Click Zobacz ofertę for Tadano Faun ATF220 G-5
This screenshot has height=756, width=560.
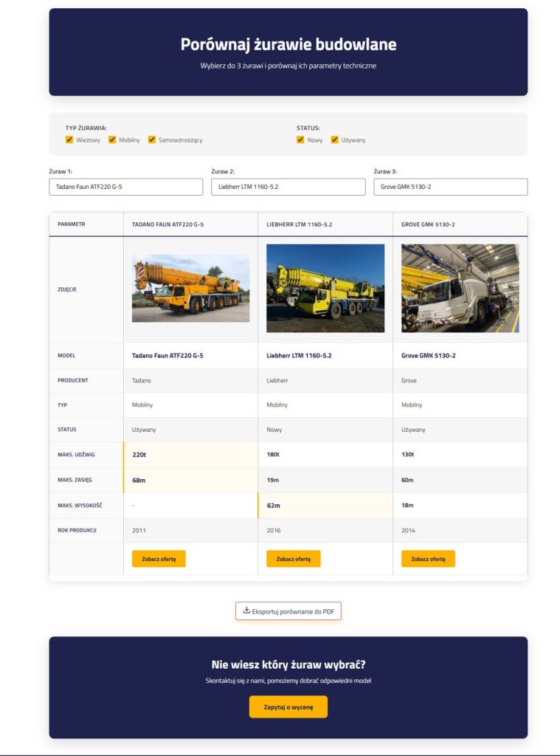pos(159,559)
